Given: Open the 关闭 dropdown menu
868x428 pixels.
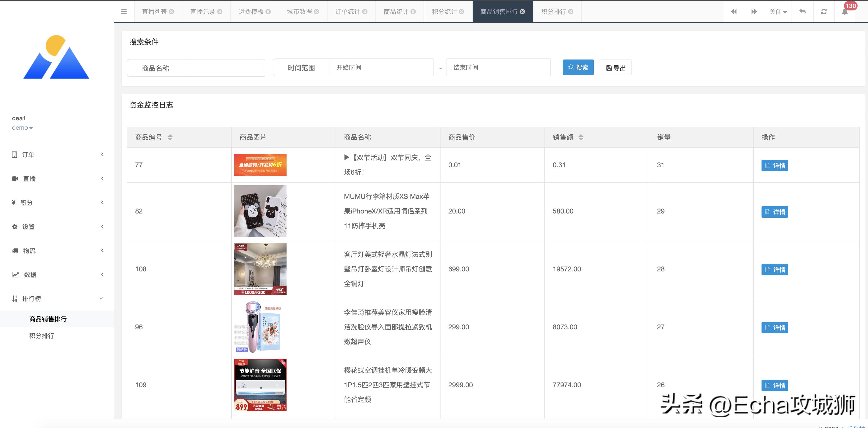Looking at the screenshot, I should coord(778,11).
